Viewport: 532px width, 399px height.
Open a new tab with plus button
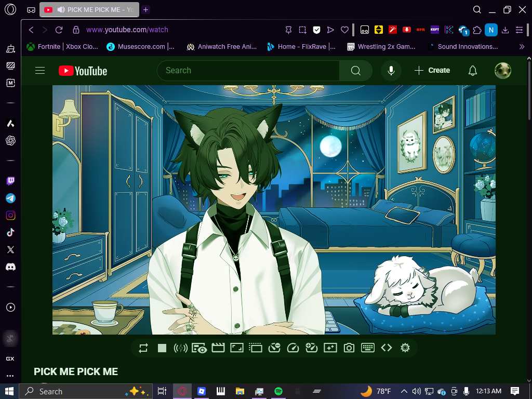[x=146, y=9]
